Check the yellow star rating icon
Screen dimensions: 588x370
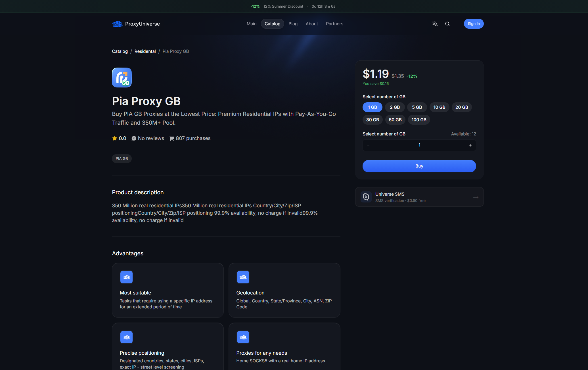(115, 138)
